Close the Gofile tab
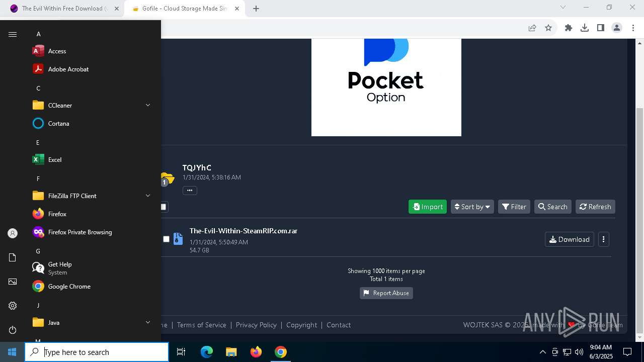 (237, 9)
